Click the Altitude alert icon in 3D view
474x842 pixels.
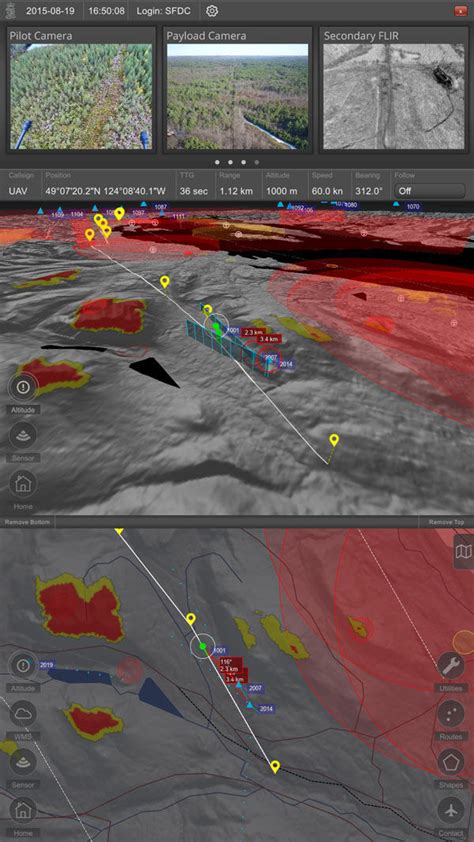(x=23, y=387)
